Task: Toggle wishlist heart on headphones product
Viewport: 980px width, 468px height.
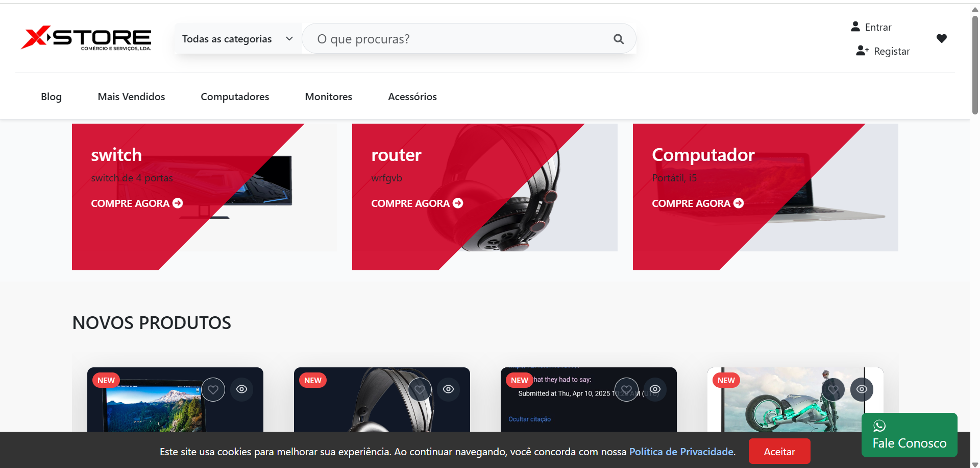Action: click(420, 390)
